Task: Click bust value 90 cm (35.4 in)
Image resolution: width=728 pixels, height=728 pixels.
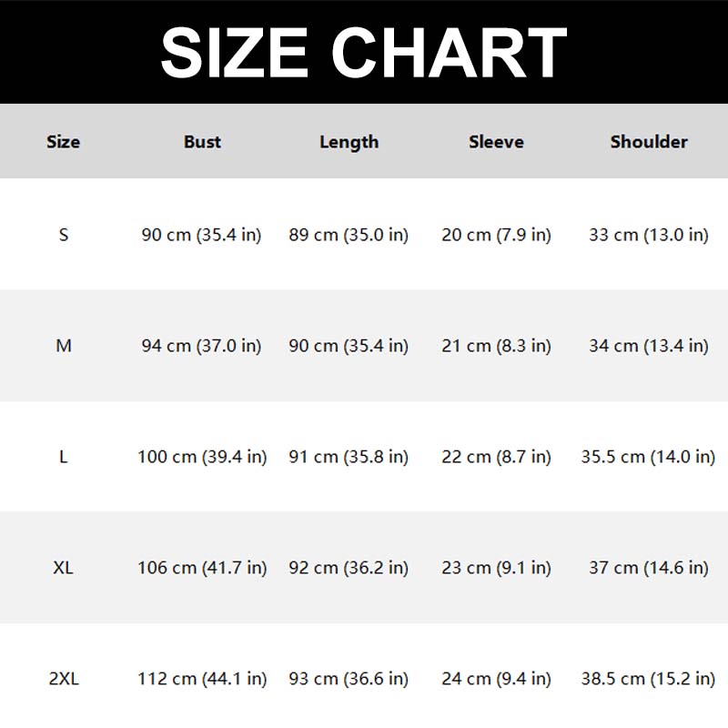Action: [201, 235]
